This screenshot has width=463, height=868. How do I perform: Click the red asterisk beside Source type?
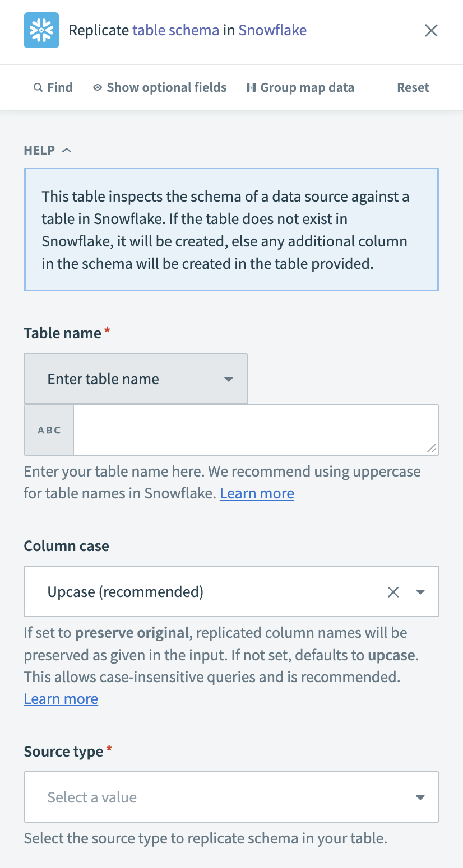click(109, 748)
